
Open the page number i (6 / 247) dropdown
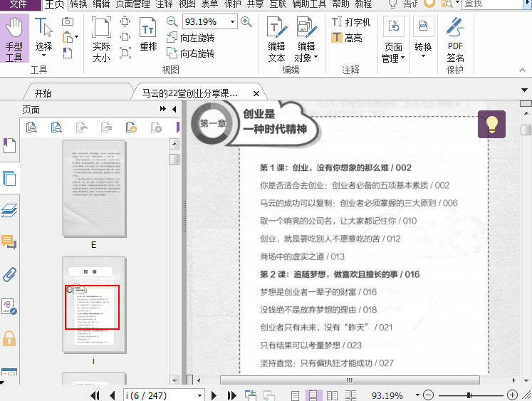point(199,395)
